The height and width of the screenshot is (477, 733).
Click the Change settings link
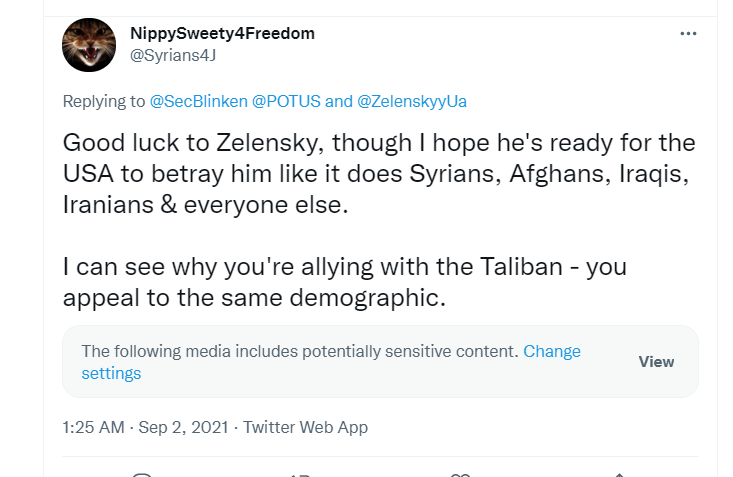click(110, 373)
